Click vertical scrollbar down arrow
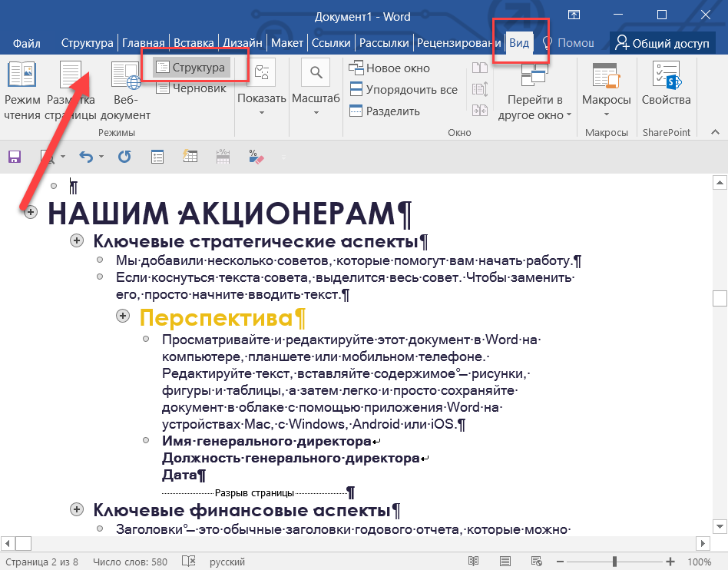The width and height of the screenshot is (728, 570). (x=720, y=527)
